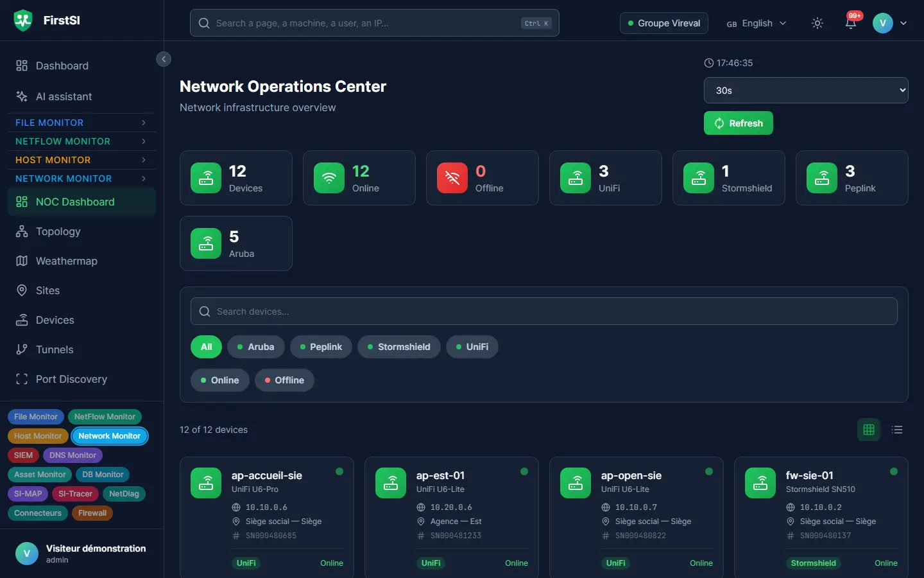Focus the global search bar
Image resolution: width=924 pixels, height=578 pixels.
tap(375, 23)
